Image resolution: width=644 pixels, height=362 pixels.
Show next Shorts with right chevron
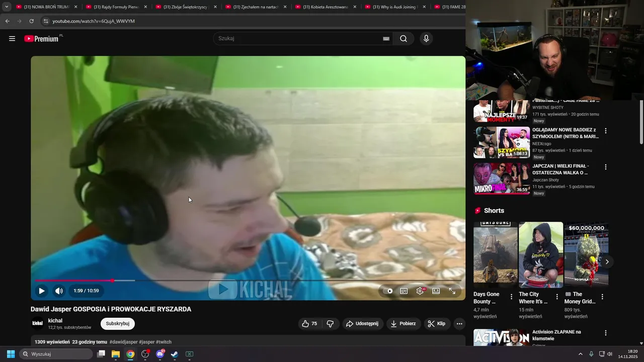click(607, 262)
